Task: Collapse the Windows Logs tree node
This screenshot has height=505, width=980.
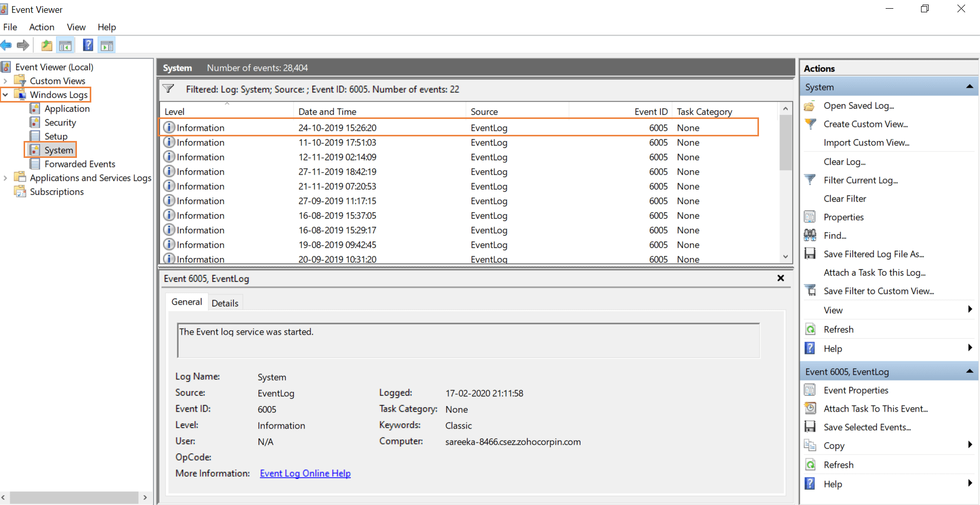Action: 5,94
